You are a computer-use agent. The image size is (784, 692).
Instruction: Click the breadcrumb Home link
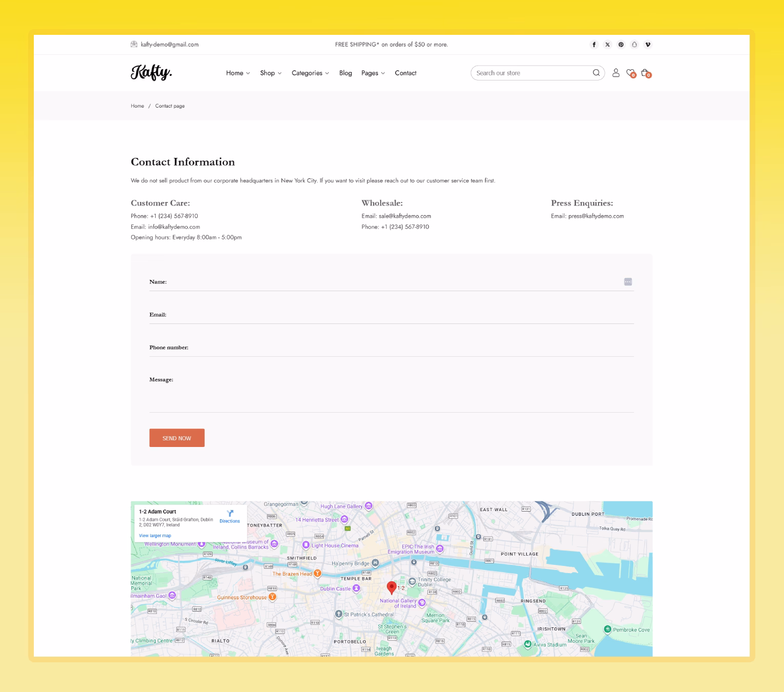(x=137, y=106)
